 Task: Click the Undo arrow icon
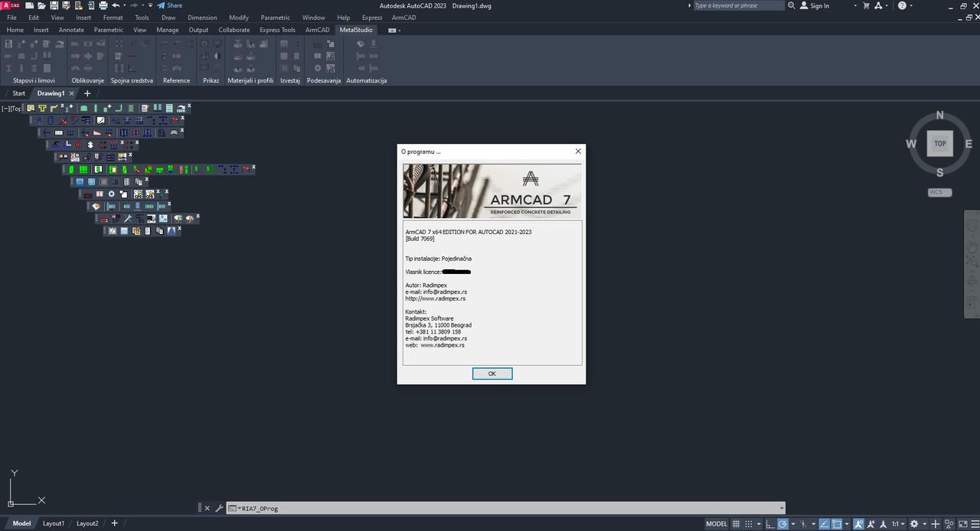[116, 5]
